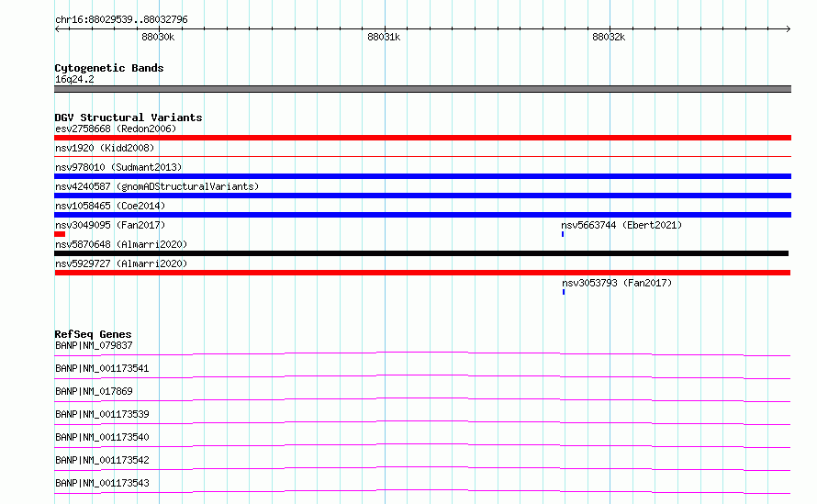Open transcript BANP|NM_079837 label
Screen dimensions: 817x504
(x=94, y=345)
